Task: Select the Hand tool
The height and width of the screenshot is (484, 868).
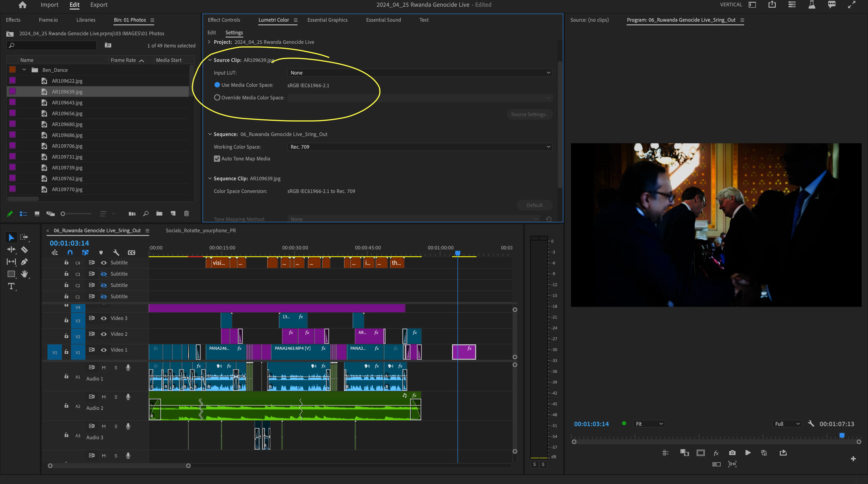Action: 24,274
